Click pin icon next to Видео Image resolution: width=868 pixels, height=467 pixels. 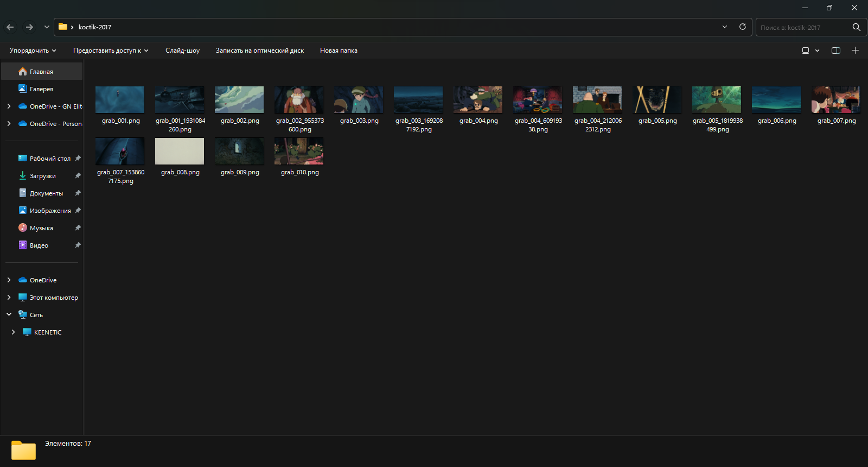(78, 245)
